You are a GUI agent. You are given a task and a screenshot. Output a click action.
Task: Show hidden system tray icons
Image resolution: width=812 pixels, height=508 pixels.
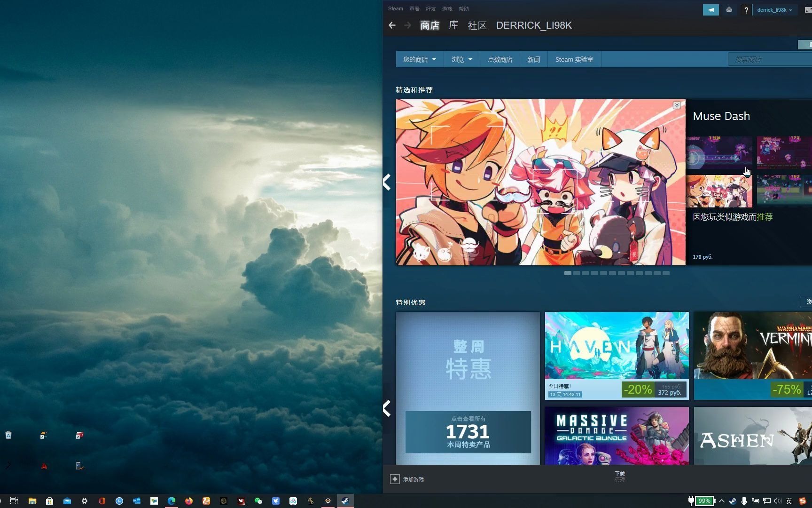pos(722,501)
